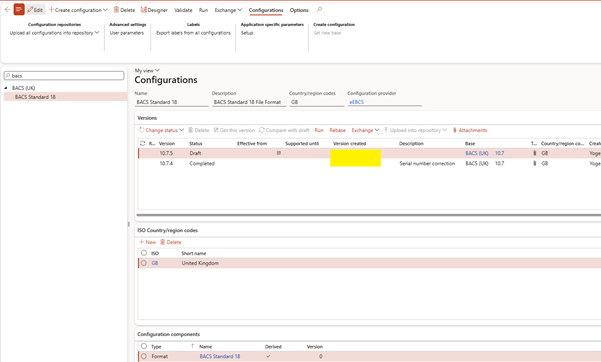601x362 pixels.
Task: Click the panel splitter handle
Action: (129, 224)
